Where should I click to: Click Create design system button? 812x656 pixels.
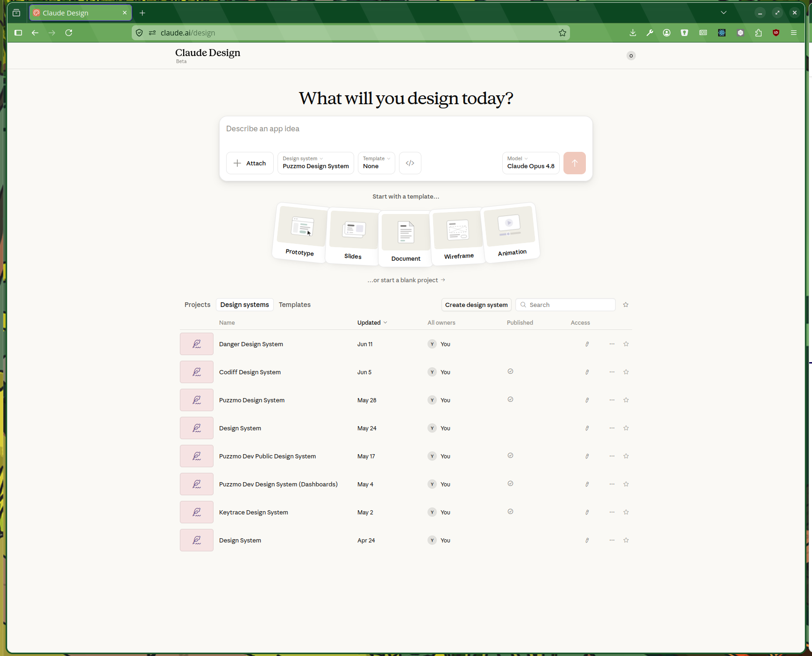point(477,305)
